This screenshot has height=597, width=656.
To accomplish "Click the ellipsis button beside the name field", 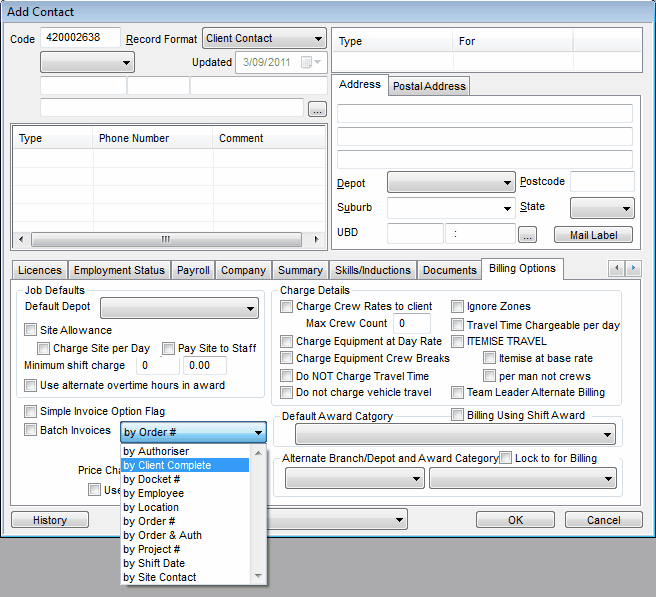I will (317, 109).
